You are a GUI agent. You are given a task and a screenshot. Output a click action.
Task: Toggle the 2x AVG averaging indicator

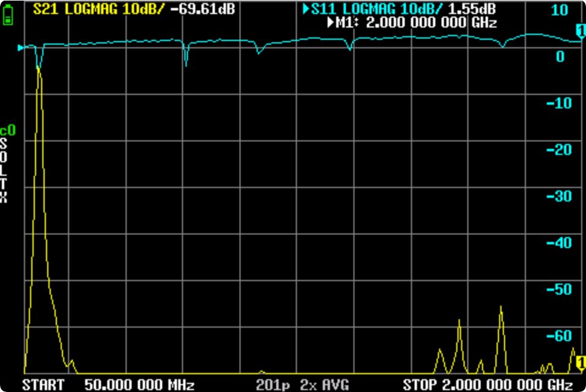pyautogui.click(x=324, y=385)
